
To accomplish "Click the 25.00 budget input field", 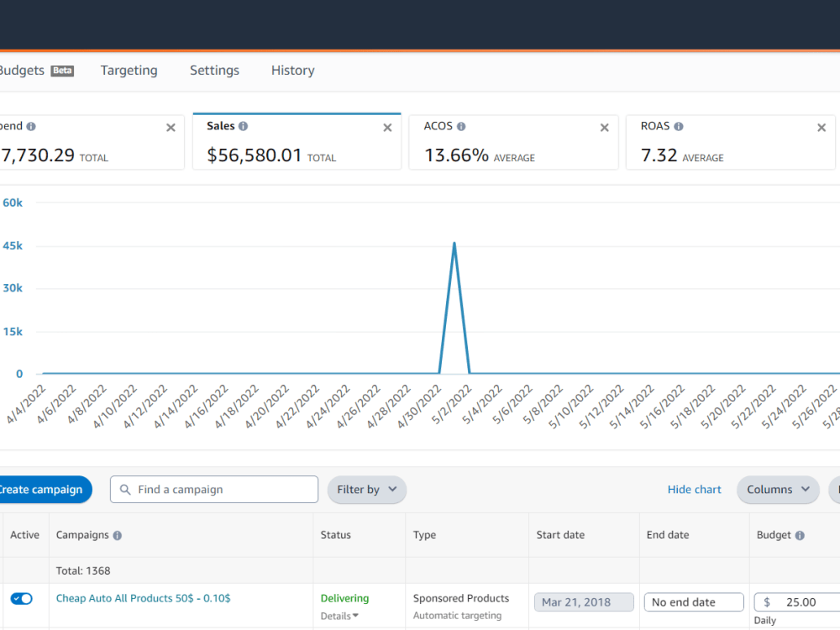I will point(797,602).
